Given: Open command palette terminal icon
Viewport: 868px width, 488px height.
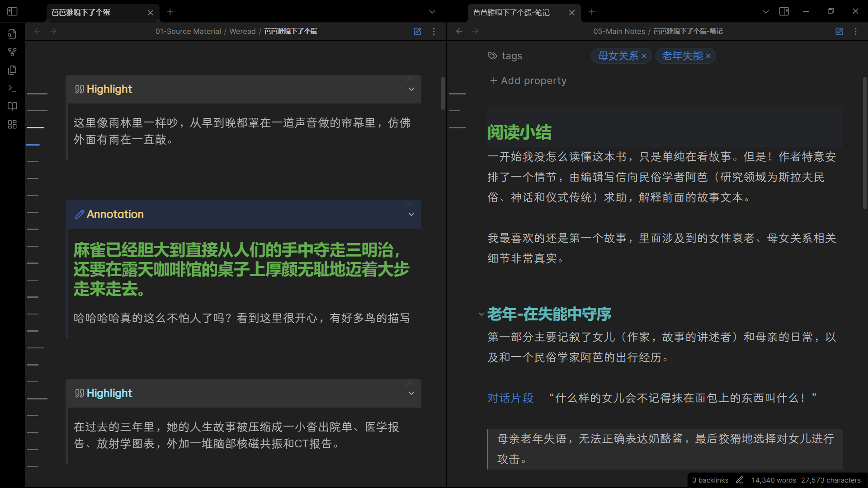Looking at the screenshot, I should tap(12, 88).
